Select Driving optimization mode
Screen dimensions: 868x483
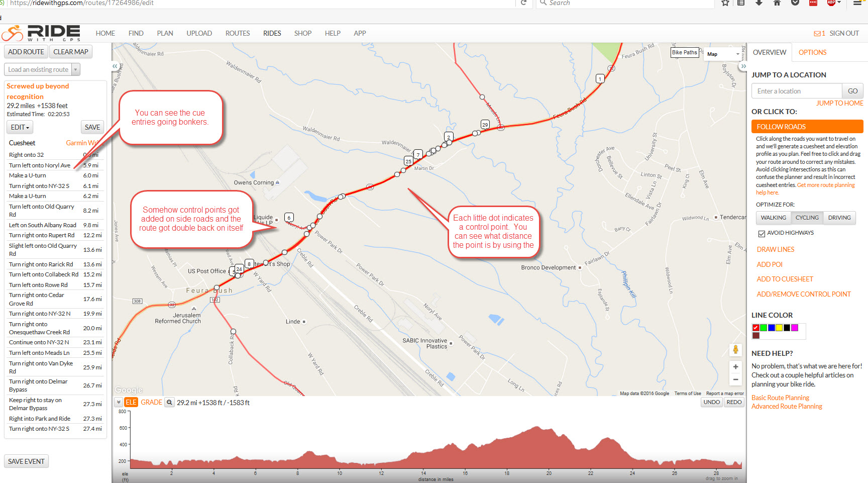pyautogui.click(x=839, y=218)
